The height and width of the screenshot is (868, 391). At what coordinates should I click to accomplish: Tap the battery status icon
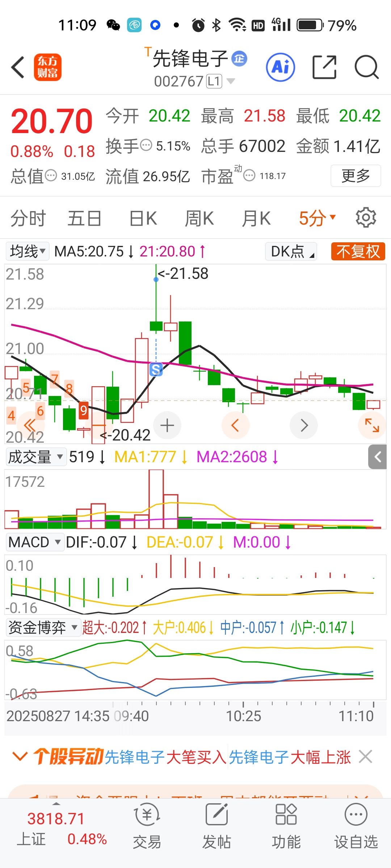click(x=310, y=25)
